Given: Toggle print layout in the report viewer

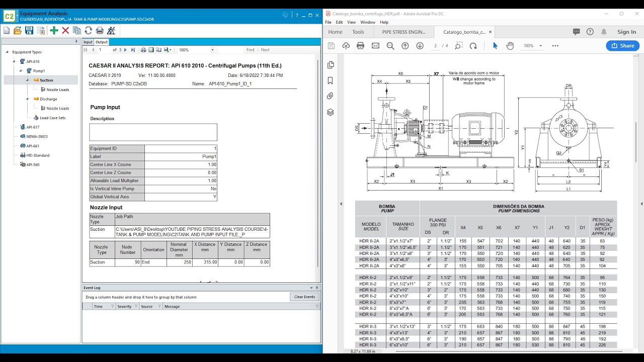Looking at the screenshot, I should (151, 50).
